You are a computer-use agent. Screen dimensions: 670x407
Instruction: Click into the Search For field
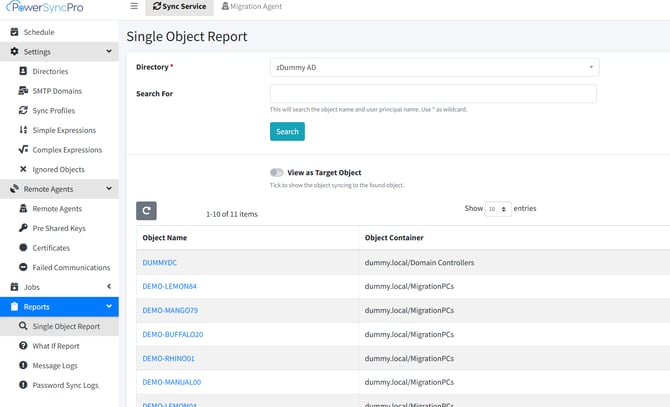[433, 94]
